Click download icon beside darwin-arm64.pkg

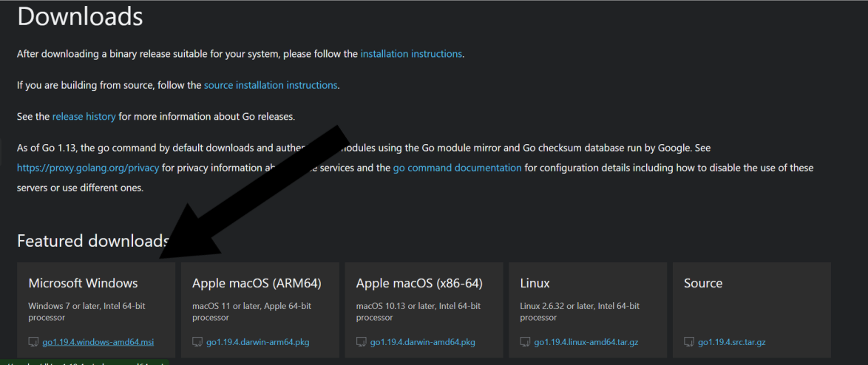197,342
